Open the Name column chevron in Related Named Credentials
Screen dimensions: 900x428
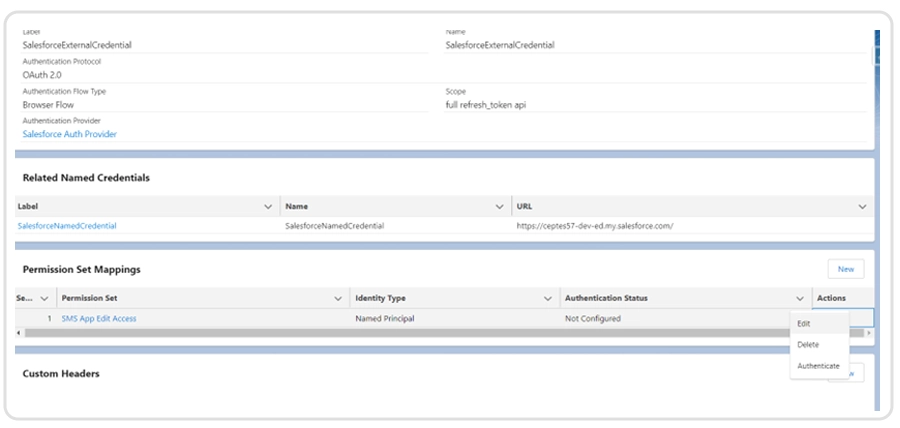click(499, 206)
